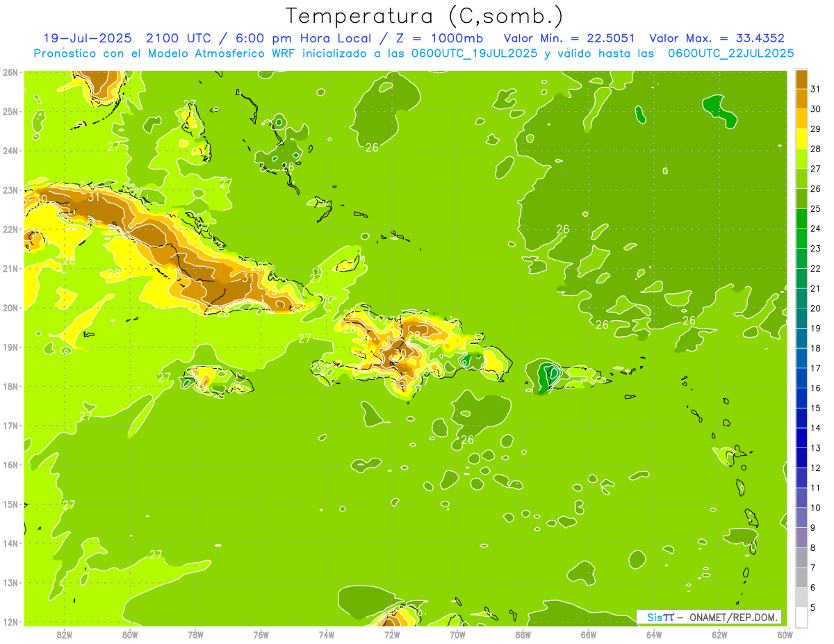Click the 18N latitude axis label
The height and width of the screenshot is (644, 834).
point(10,386)
